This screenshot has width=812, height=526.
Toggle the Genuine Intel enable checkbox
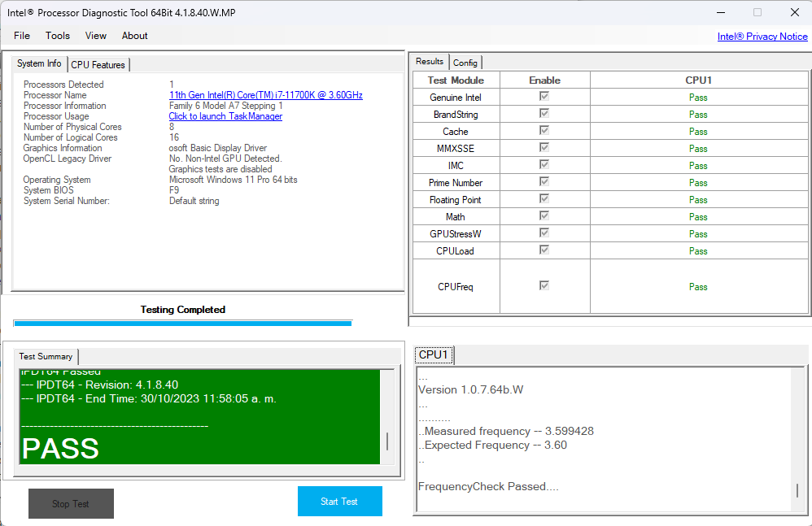(544, 97)
